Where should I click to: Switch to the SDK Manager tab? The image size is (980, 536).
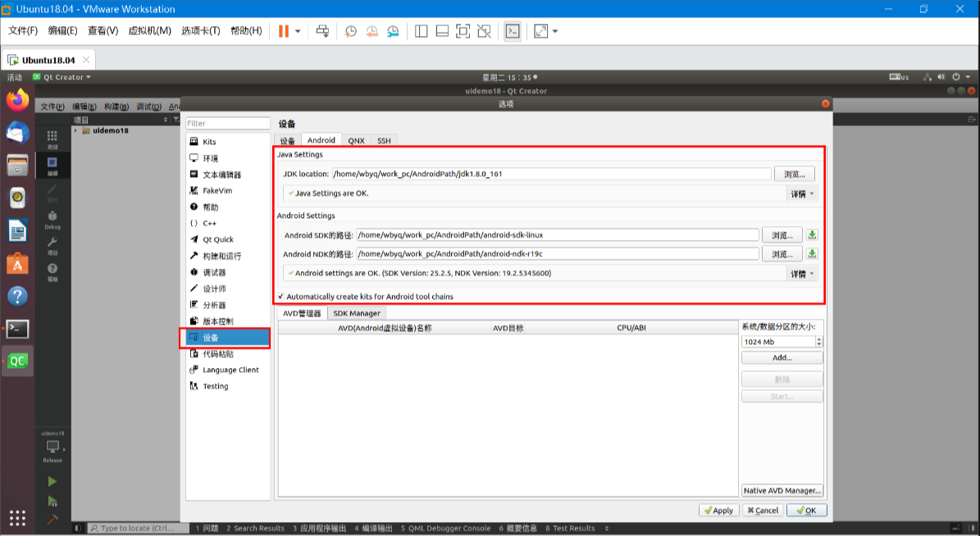(356, 313)
